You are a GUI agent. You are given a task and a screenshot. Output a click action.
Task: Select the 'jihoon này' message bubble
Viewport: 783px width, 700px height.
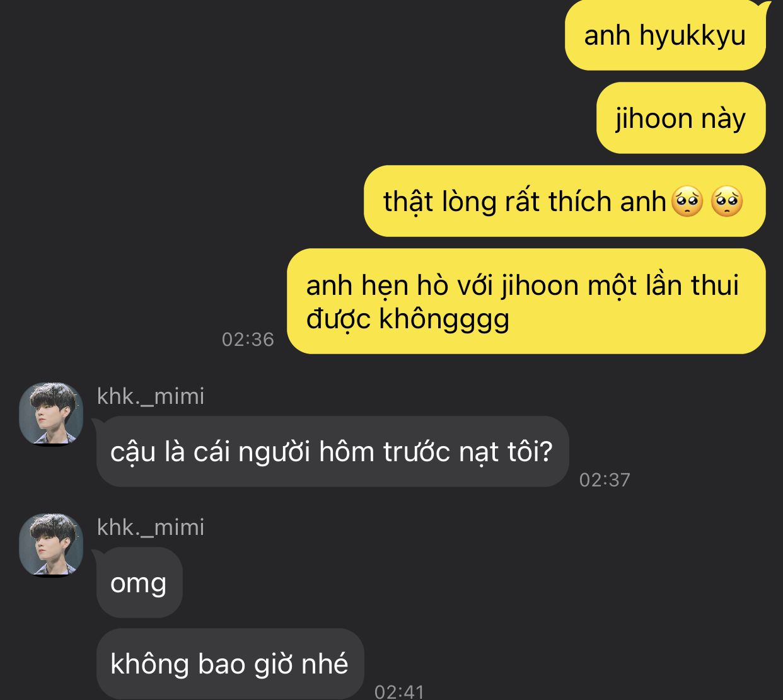click(681, 118)
